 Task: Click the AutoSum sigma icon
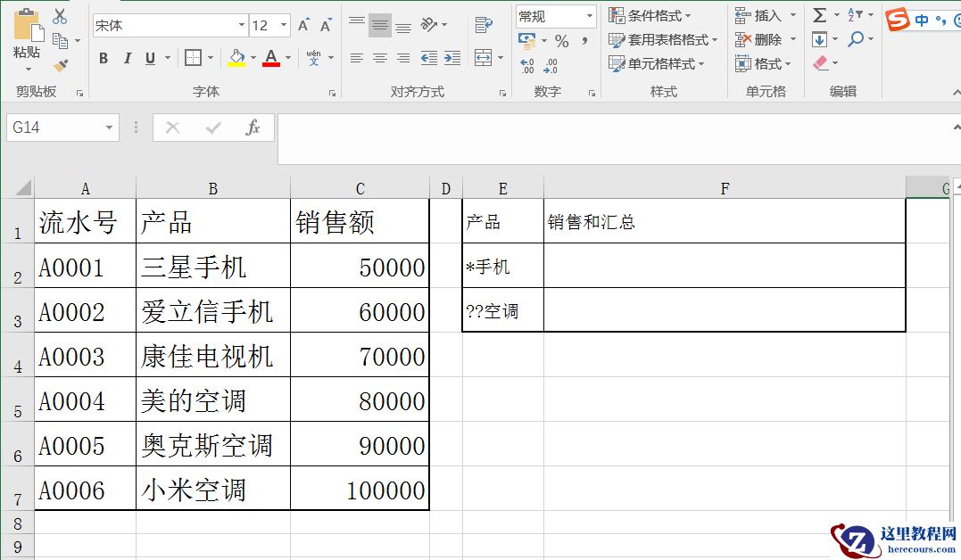point(819,14)
